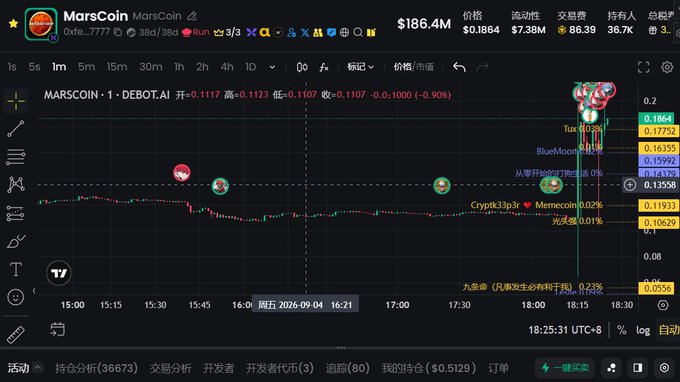Open timezone 18:25:31 UTC+8 selector

(565, 330)
